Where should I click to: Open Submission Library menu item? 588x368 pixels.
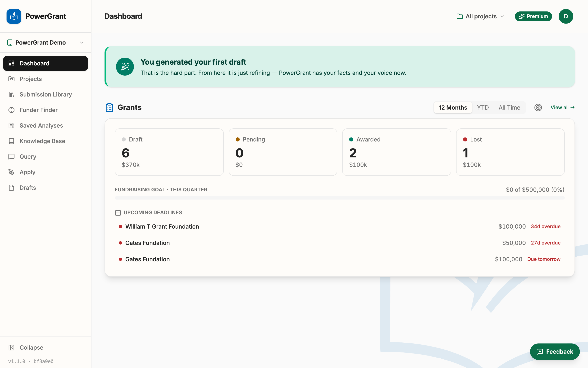[x=46, y=94]
